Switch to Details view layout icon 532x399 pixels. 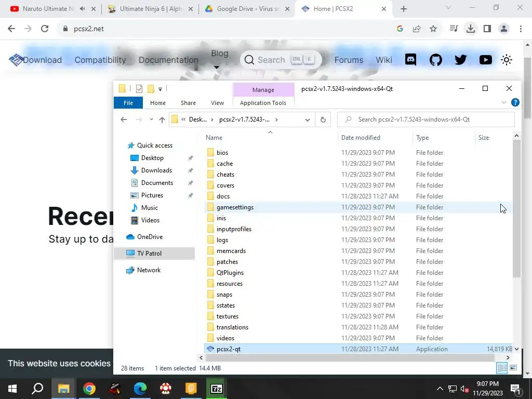pos(502,368)
